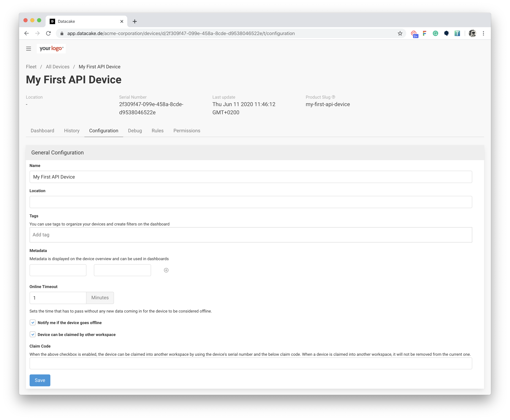Add a metadata row with plus icon
510x420 pixels.
[x=166, y=270]
